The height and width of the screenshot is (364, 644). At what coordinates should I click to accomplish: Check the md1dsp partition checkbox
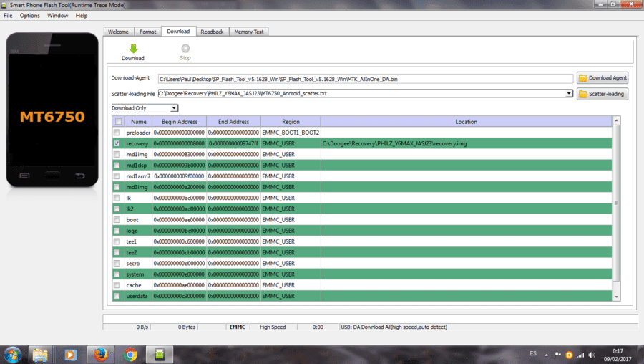117,165
